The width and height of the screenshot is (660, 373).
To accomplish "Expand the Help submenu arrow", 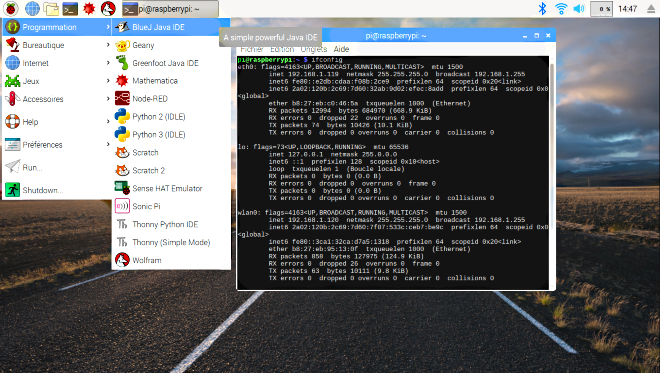I will pyautogui.click(x=108, y=121).
